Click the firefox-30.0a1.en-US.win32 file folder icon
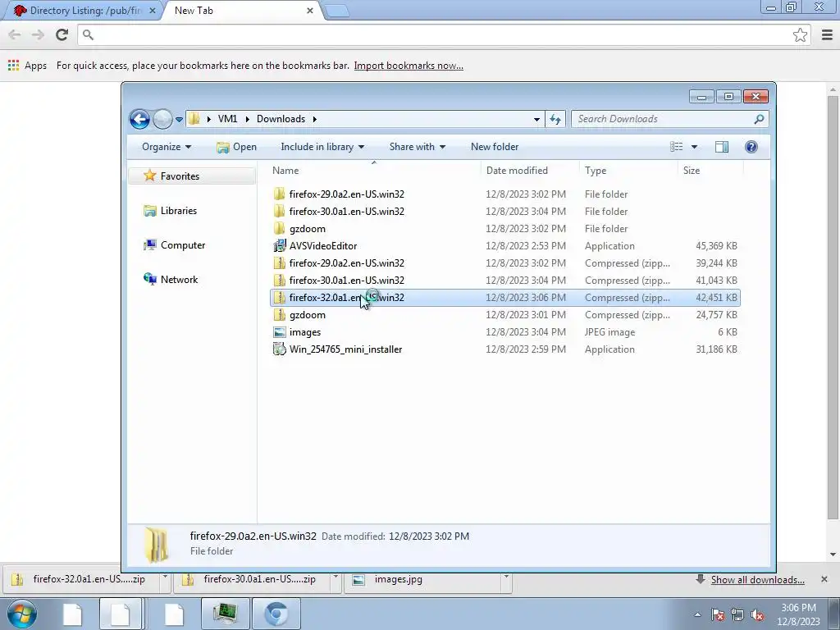Screen dimensions: 840x630 (x=279, y=211)
